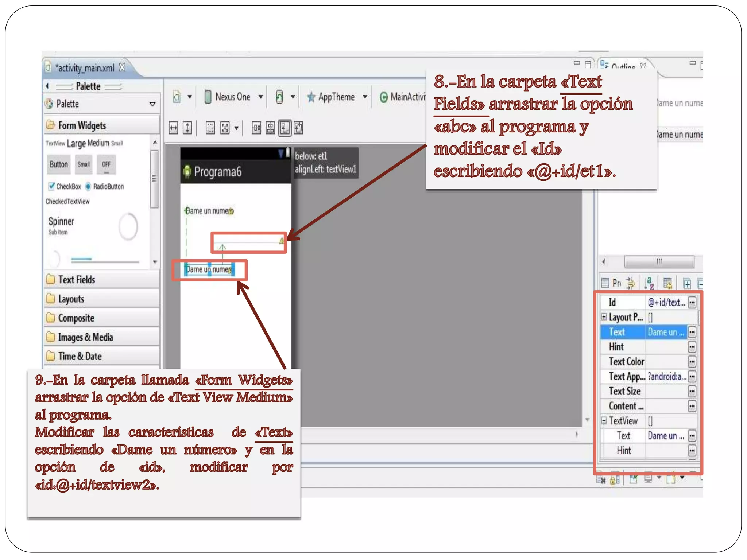Expand the Layout Params property row
The height and width of the screenshot is (560, 747).
[x=604, y=317]
